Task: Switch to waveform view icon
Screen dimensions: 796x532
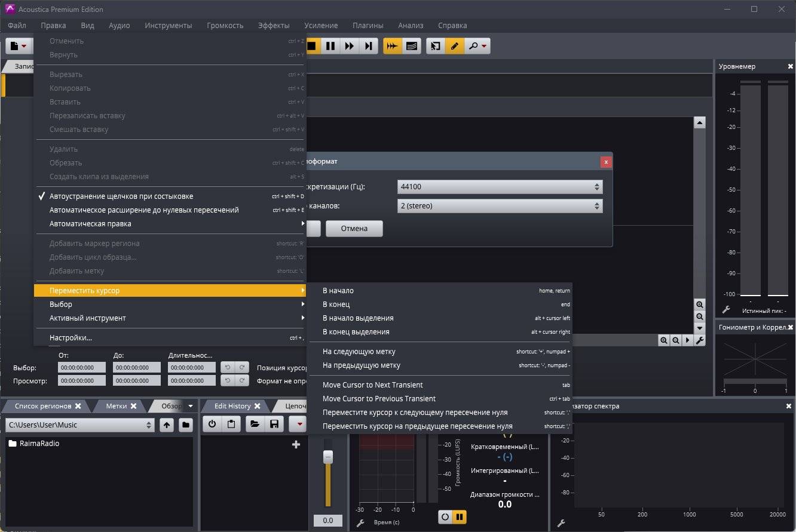Action: click(393, 46)
